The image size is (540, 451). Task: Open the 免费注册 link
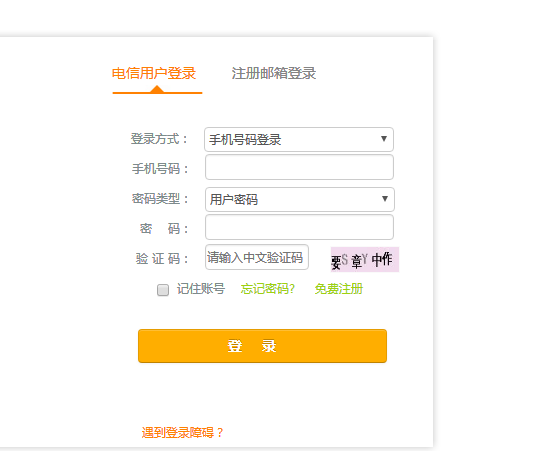coord(339,289)
